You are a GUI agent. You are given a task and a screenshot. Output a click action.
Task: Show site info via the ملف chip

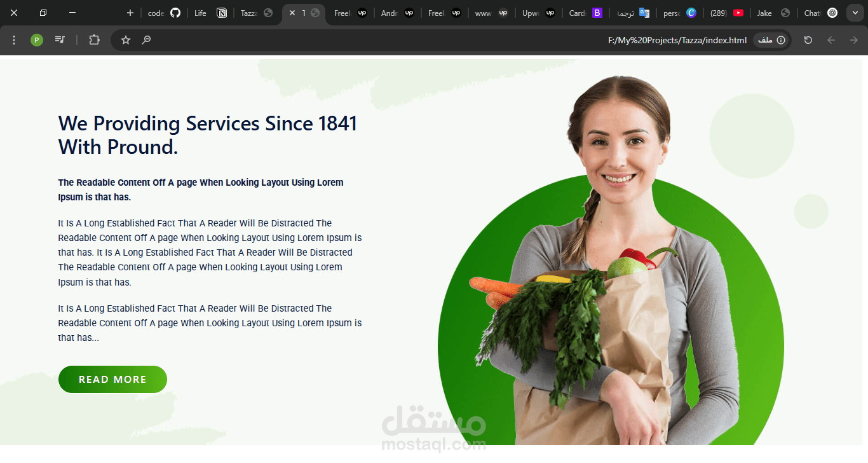(x=772, y=40)
